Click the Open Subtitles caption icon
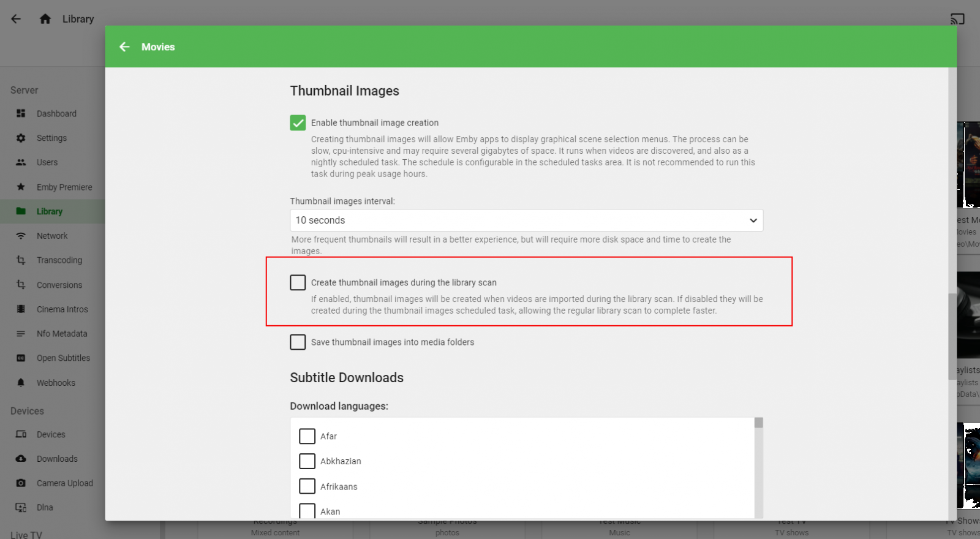 (21, 358)
